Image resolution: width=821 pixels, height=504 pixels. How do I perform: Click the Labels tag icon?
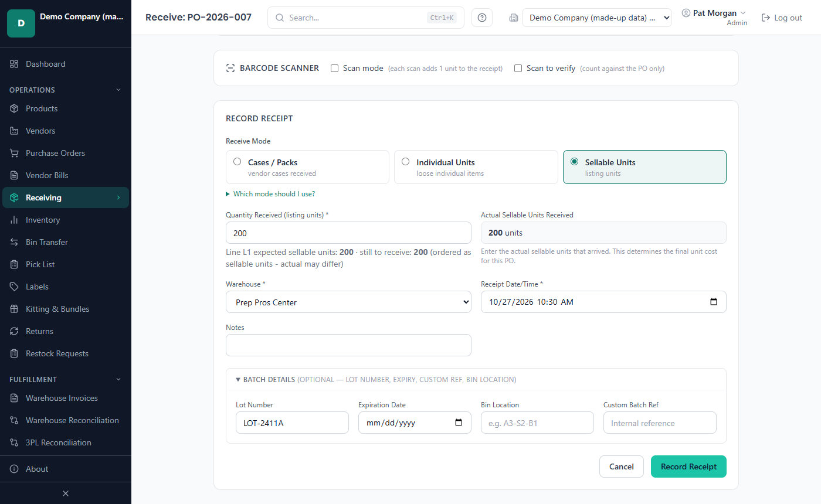coord(14,287)
